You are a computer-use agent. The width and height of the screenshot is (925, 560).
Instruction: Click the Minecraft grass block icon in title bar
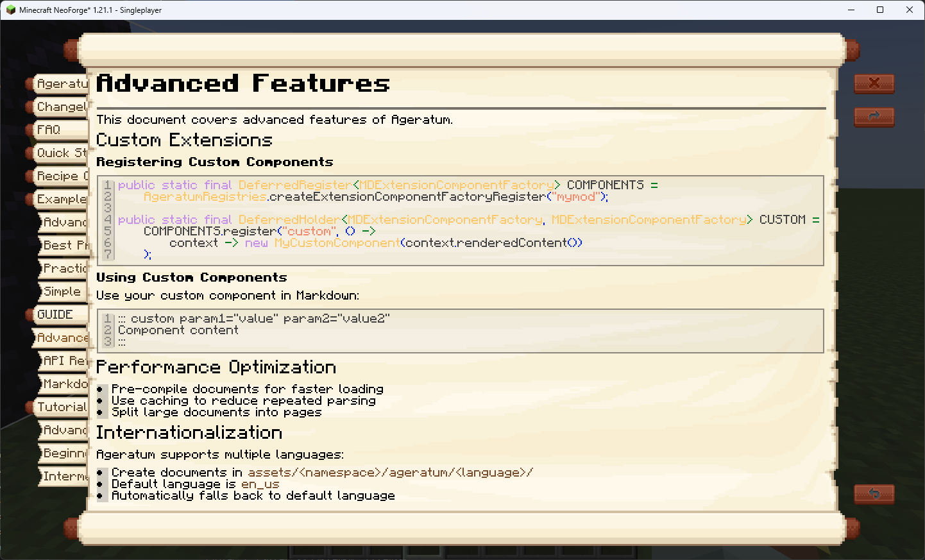(x=10, y=10)
